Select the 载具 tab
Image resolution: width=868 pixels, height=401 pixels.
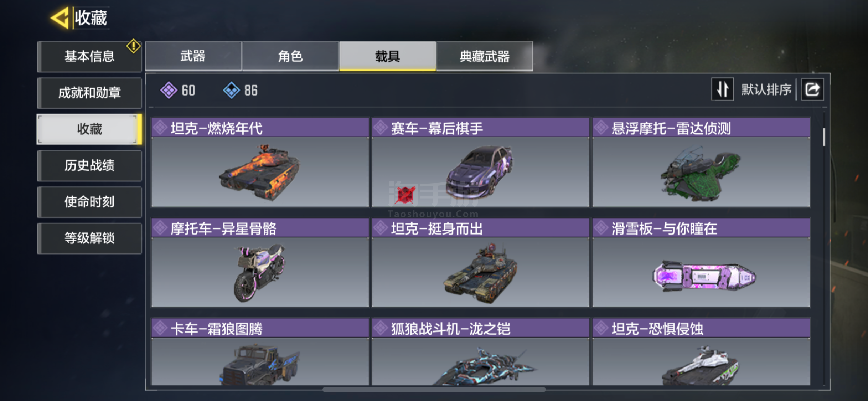[x=387, y=56]
